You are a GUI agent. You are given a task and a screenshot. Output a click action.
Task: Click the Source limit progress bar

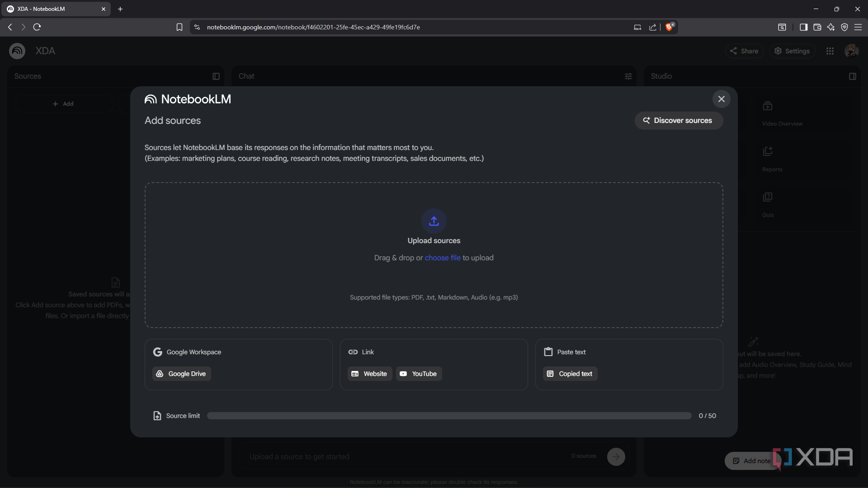(449, 416)
